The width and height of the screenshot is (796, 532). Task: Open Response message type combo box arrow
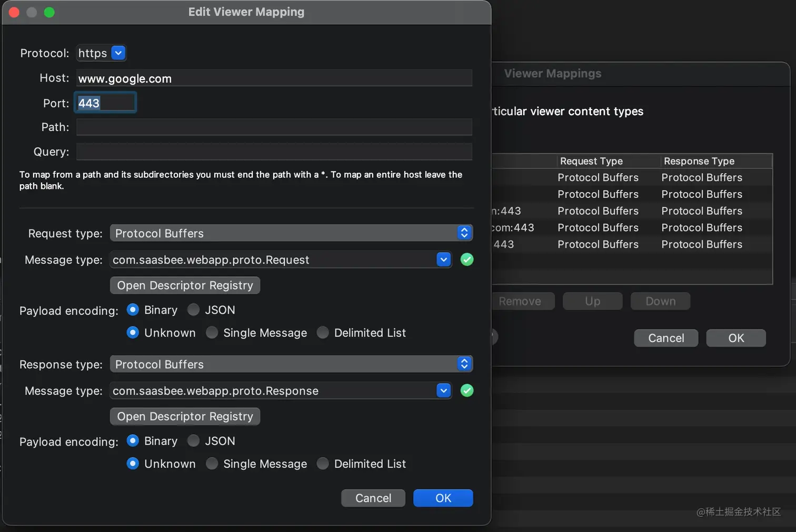click(444, 390)
